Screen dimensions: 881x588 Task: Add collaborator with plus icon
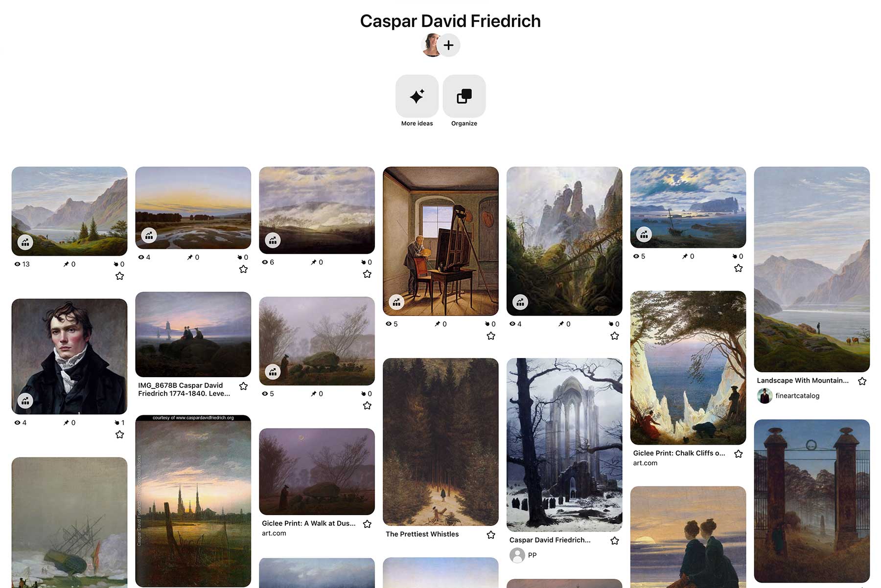(x=448, y=45)
